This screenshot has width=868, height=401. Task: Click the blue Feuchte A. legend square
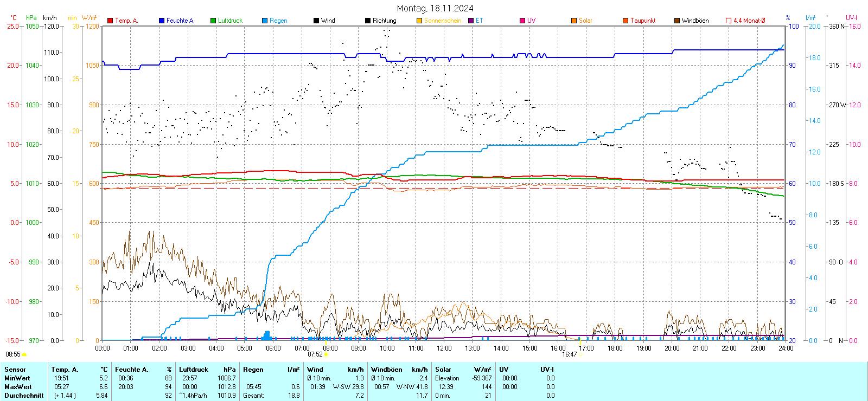(x=162, y=21)
